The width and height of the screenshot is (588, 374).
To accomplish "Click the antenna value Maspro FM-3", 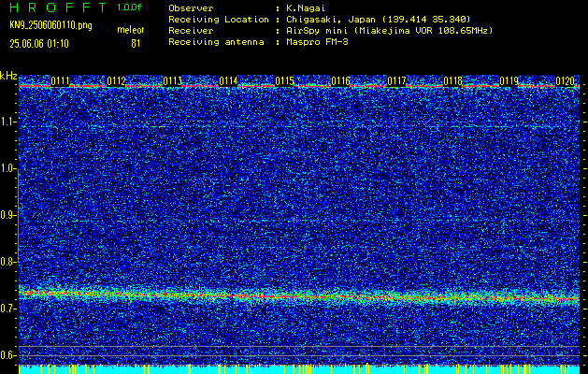I will [317, 42].
